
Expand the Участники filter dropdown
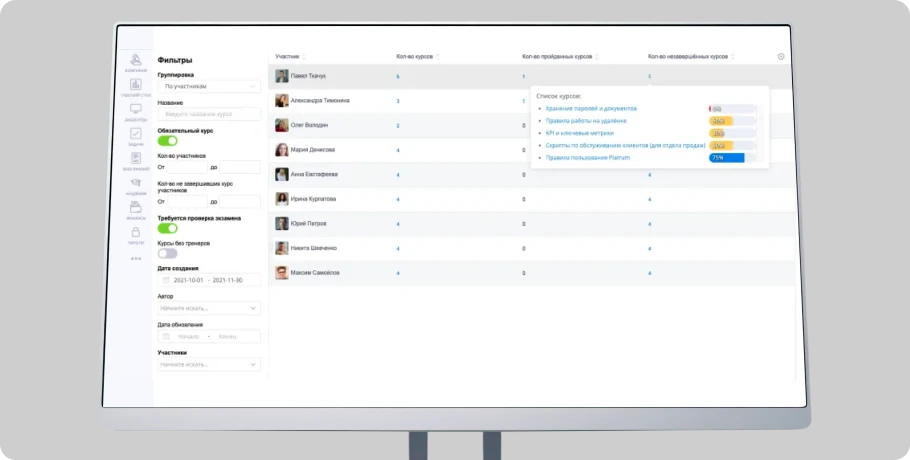click(x=209, y=365)
